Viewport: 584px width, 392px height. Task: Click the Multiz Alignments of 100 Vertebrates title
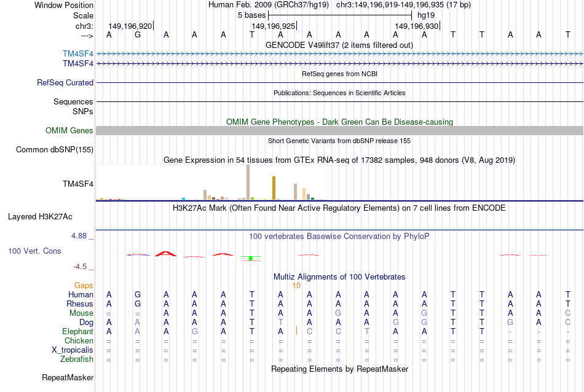pyautogui.click(x=339, y=277)
